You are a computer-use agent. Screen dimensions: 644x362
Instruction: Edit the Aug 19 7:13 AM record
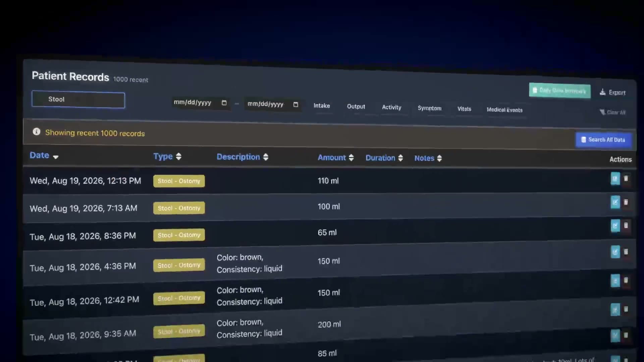tap(615, 202)
